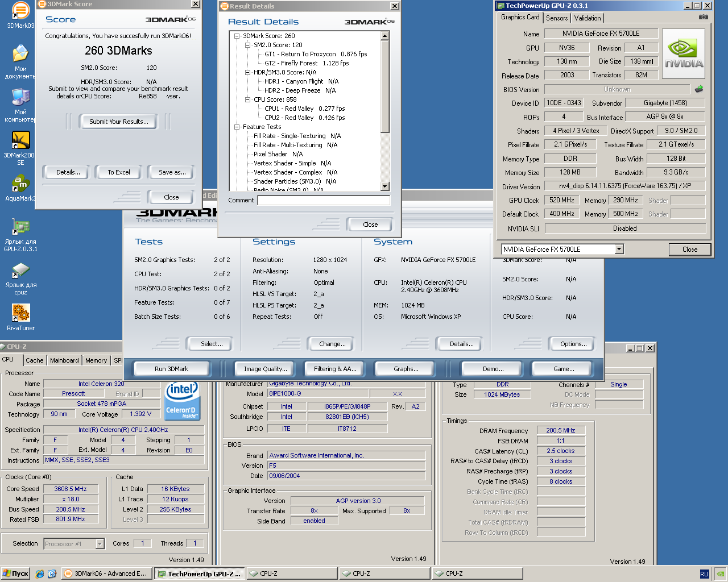Click Close in Result Details window
This screenshot has height=582, width=728.
(370, 225)
